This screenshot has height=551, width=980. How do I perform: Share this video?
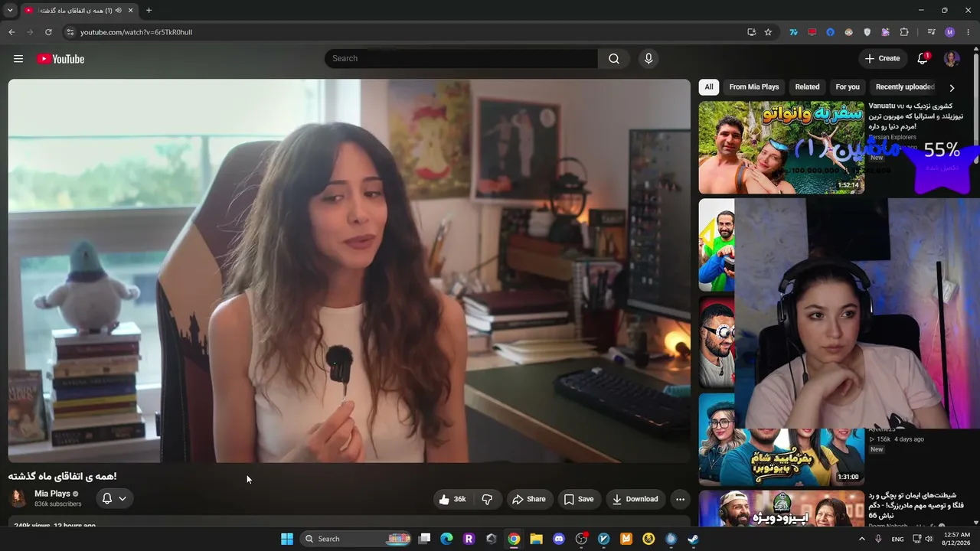pyautogui.click(x=529, y=499)
